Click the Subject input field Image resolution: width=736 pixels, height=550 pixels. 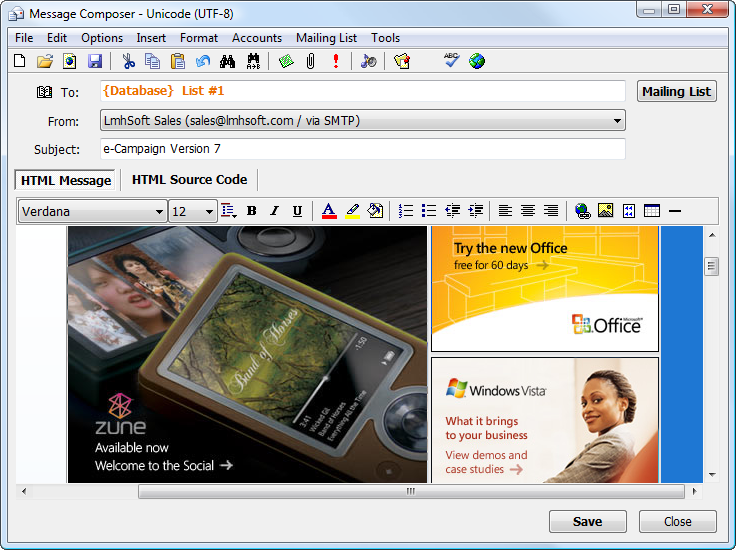click(362, 149)
